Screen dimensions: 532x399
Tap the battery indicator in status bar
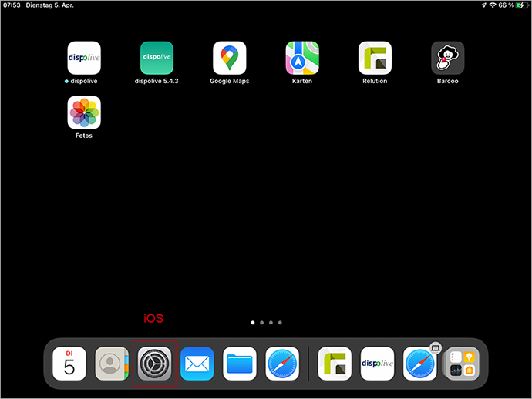pyautogui.click(x=522, y=5)
